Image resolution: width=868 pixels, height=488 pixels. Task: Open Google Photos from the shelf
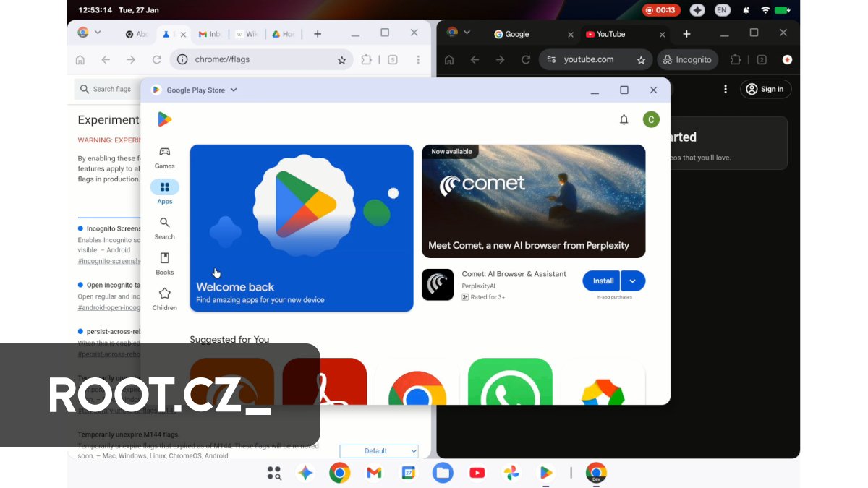pos(511,473)
